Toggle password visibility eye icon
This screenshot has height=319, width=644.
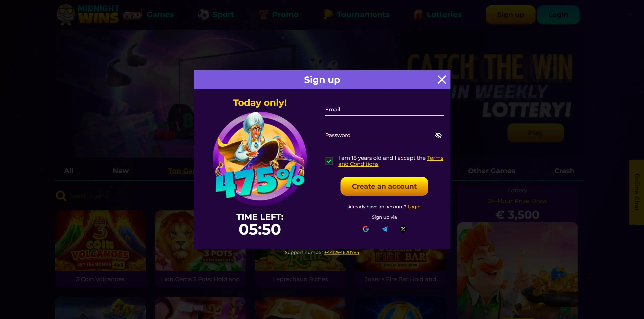pyautogui.click(x=438, y=135)
